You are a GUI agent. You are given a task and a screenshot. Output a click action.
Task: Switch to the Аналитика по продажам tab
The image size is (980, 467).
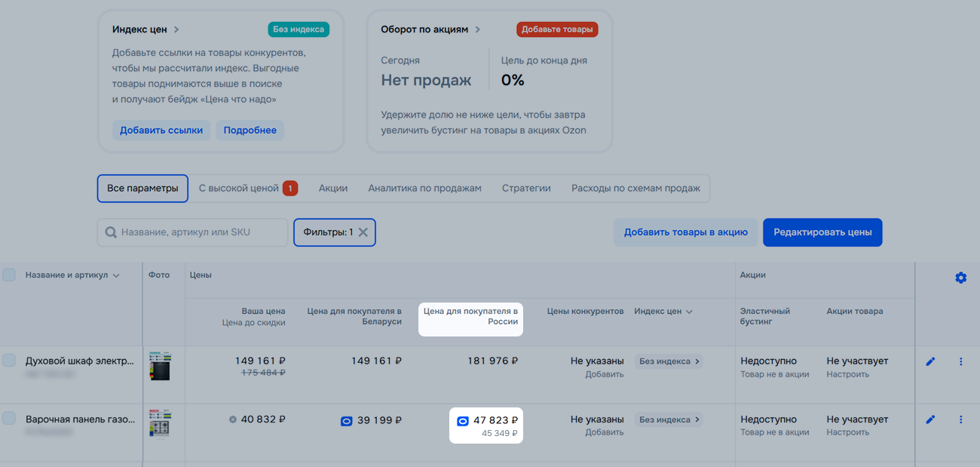[x=424, y=188]
